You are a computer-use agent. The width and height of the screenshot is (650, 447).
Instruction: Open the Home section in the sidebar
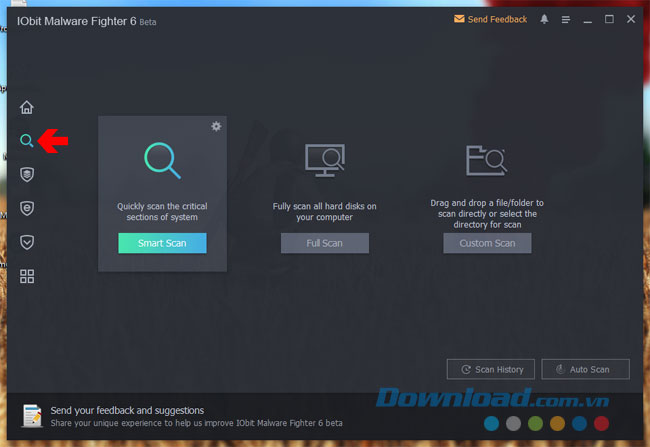pos(27,107)
